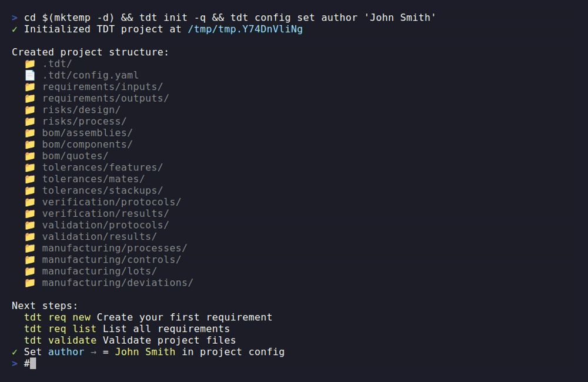Open the /tmp/tmp.Y74DnVliNg path link
Screen dimensions: 588x382
pyautogui.click(x=245, y=29)
